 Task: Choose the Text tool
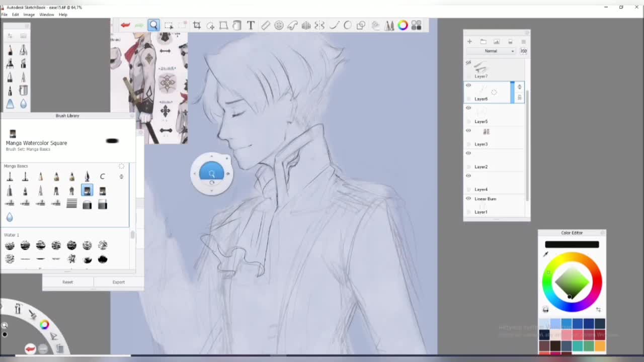pyautogui.click(x=251, y=25)
